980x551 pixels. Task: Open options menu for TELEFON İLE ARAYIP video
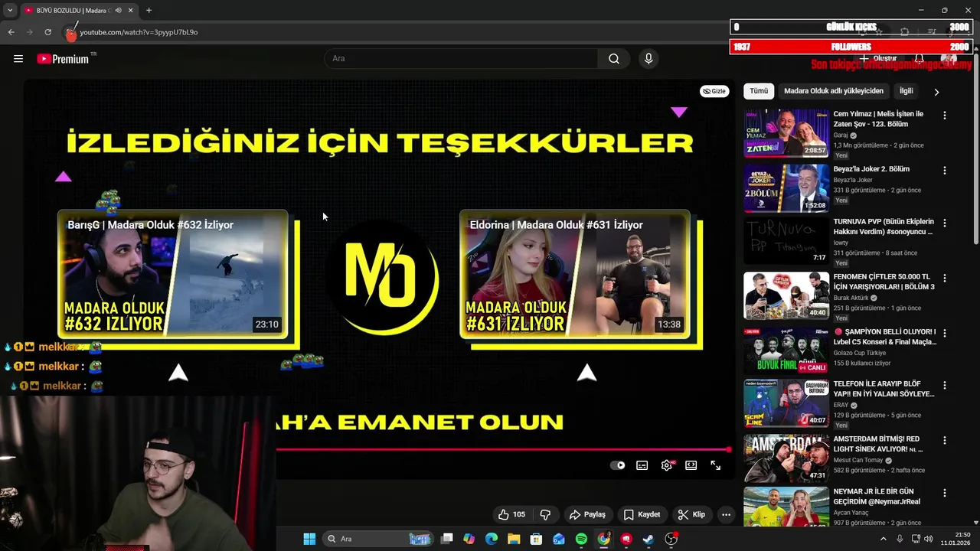pyautogui.click(x=944, y=385)
